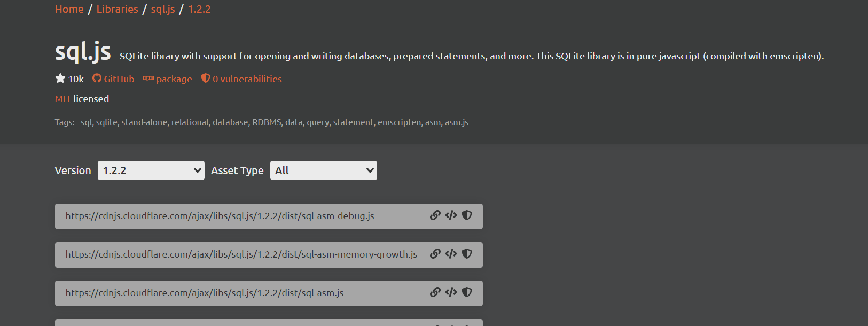Copy script tag icon for sql-asm-memory-growth.js
This screenshot has width=868, height=326.
pos(451,254)
